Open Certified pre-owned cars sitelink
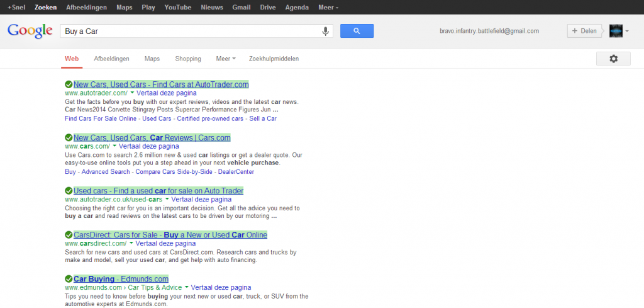The height and width of the screenshot is (308, 644). tap(210, 118)
